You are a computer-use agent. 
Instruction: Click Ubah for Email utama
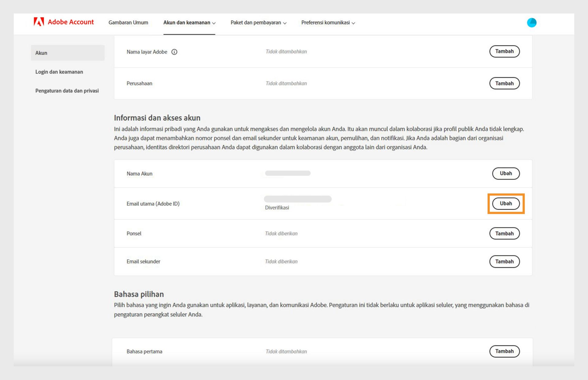pyautogui.click(x=506, y=203)
